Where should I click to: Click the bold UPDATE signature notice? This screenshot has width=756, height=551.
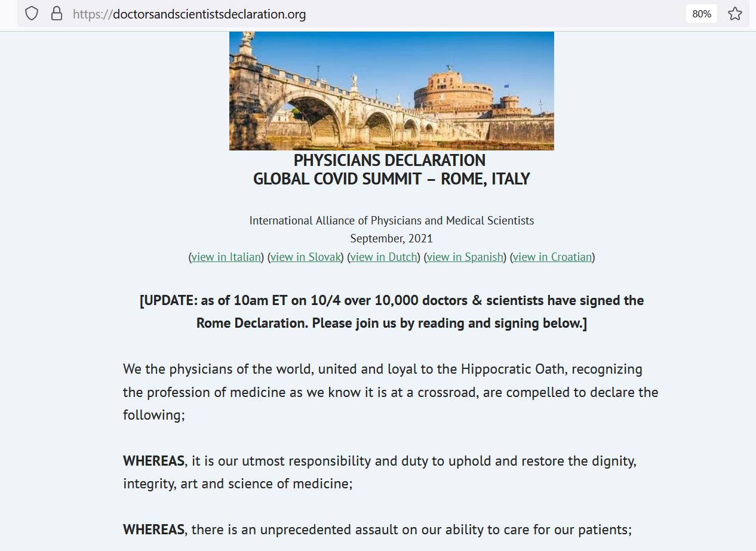[x=391, y=300]
